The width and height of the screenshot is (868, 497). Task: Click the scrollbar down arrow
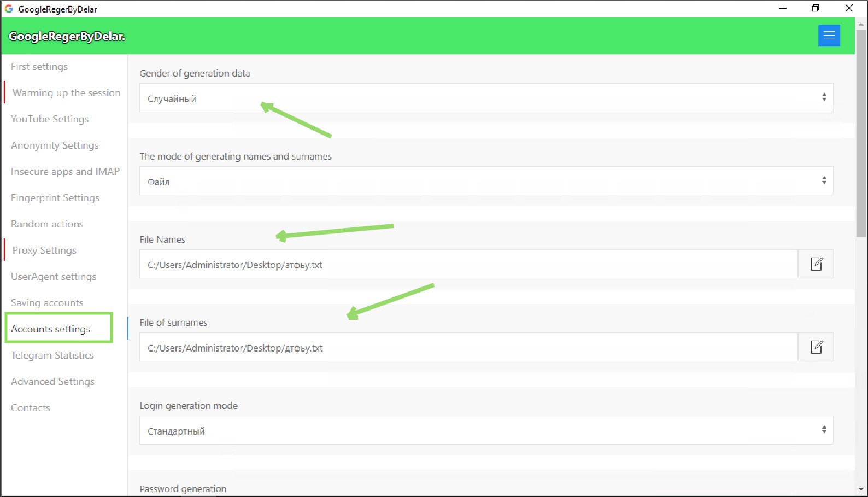861,489
